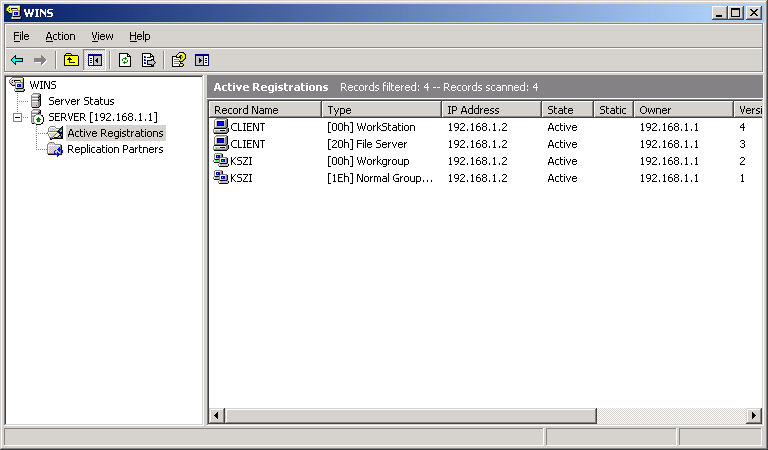Viewport: 768px width, 450px height.
Task: Click version number 4 in first row
Action: (x=742, y=127)
